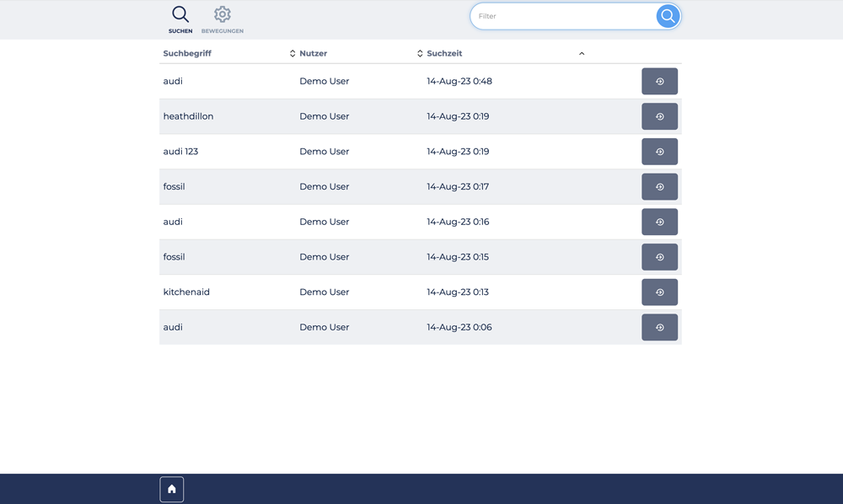
Task: Sort by Nutzer using its sort arrows
Action: 420,54
